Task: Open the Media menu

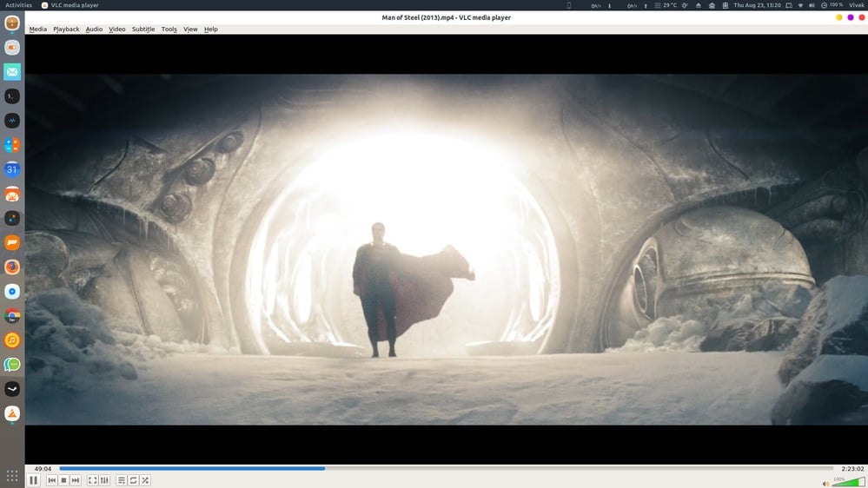Action: click(37, 30)
